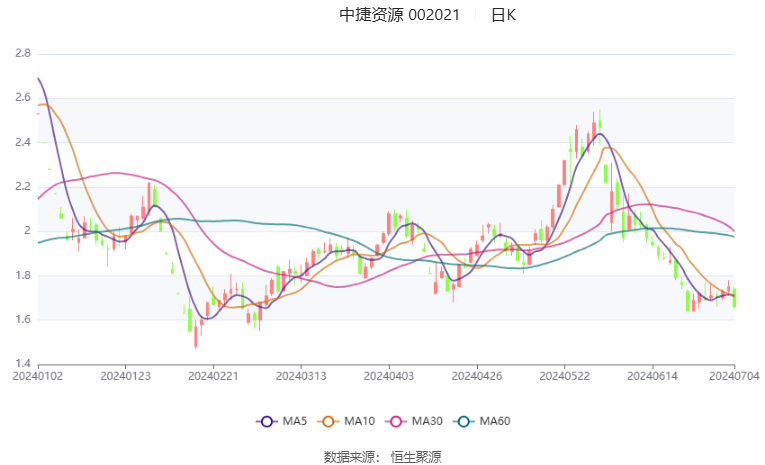Toggle the MA5 legend marker
This screenshot has height=465, width=765.
[282, 421]
